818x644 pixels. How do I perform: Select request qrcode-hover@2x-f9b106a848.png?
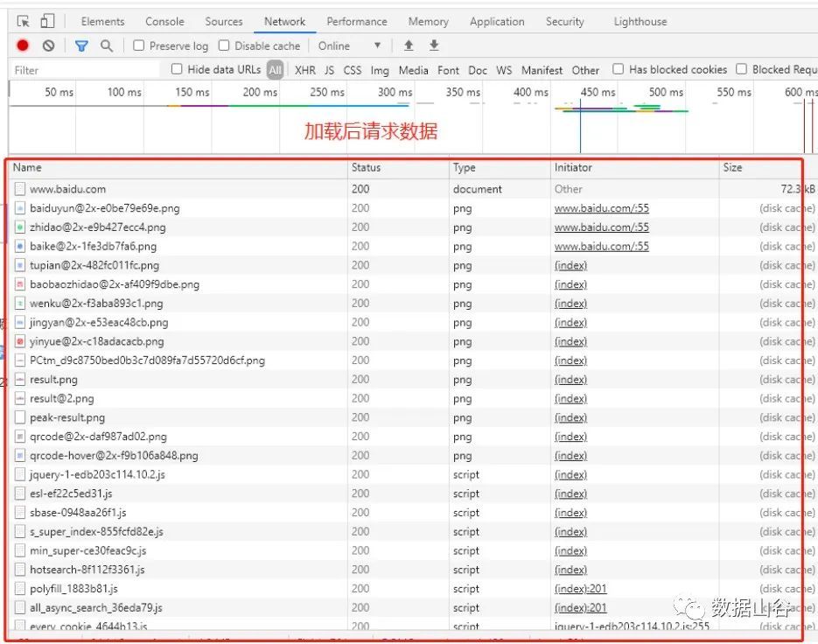pyautogui.click(x=114, y=456)
